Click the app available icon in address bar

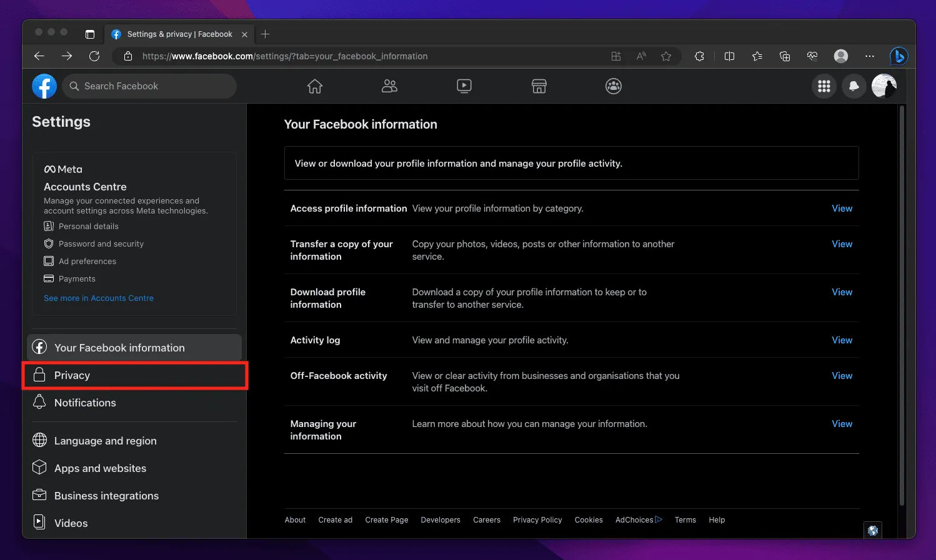point(616,56)
